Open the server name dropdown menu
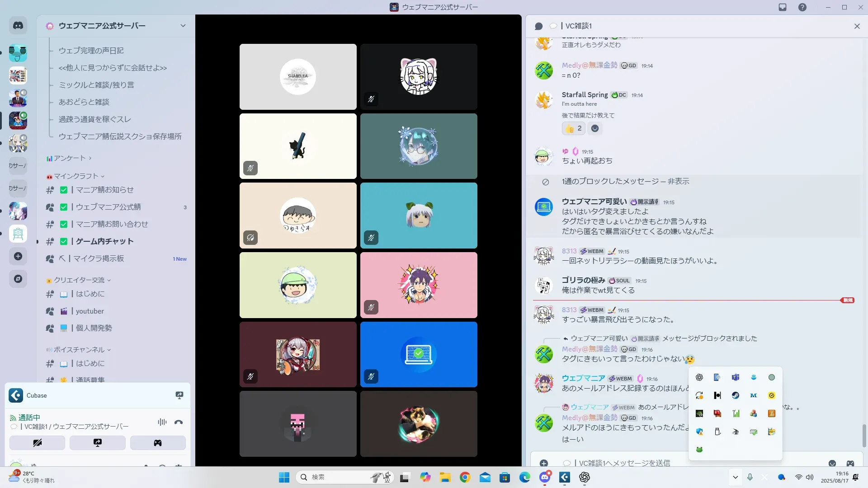Screen dimensions: 868x488 pos(183,26)
